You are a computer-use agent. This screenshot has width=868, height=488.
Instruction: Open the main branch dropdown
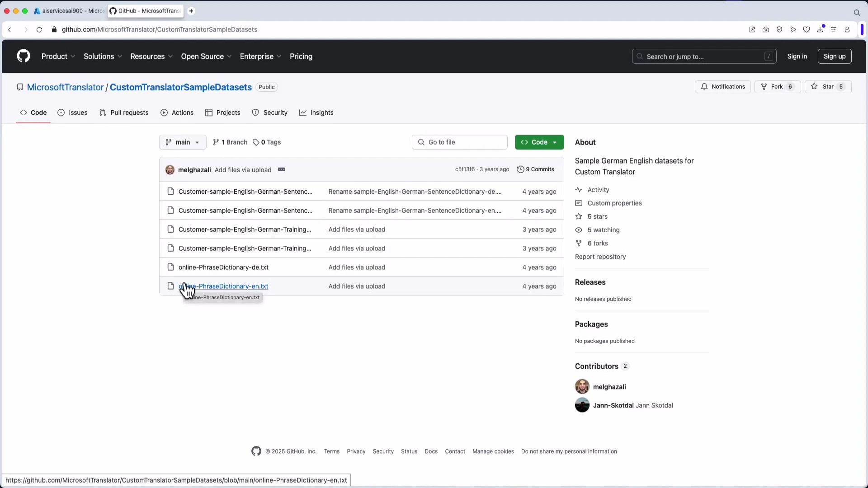click(182, 142)
